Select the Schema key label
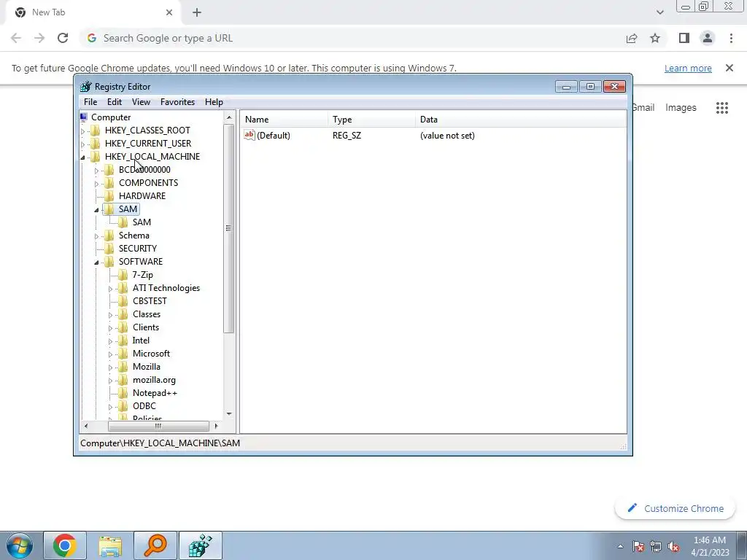Image resolution: width=747 pixels, height=560 pixels. [x=134, y=236]
